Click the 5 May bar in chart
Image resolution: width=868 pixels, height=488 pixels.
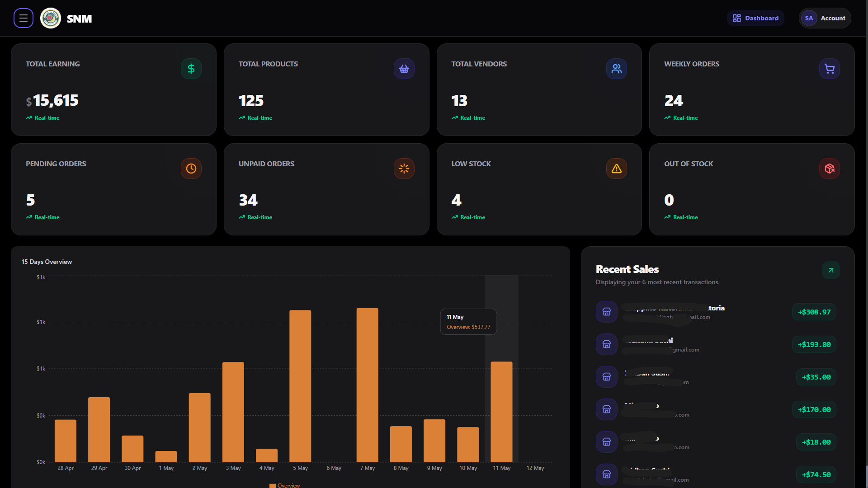point(300,386)
